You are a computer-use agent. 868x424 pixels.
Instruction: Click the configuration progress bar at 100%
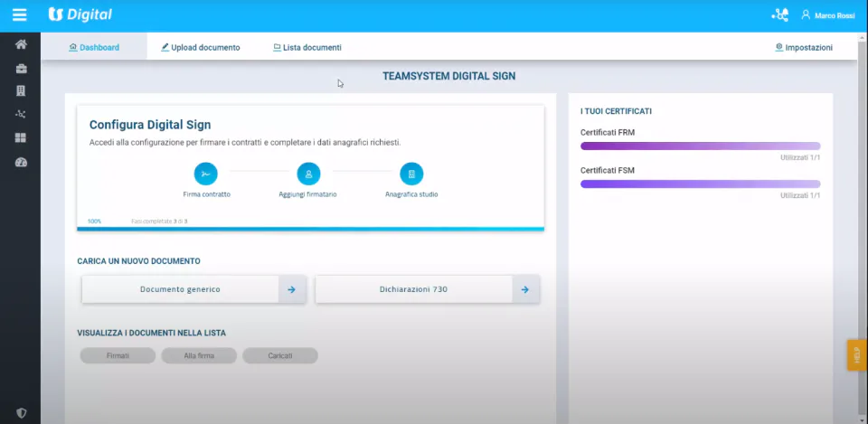tap(310, 229)
